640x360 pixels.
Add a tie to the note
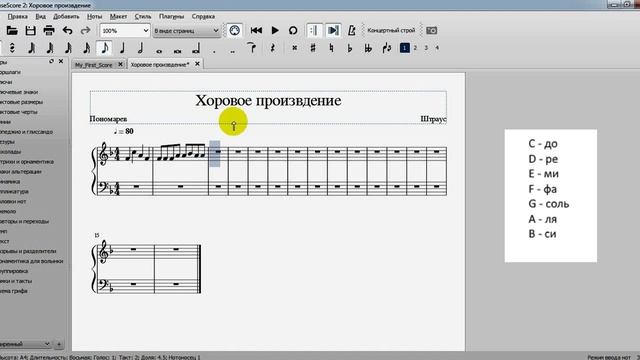click(252, 48)
